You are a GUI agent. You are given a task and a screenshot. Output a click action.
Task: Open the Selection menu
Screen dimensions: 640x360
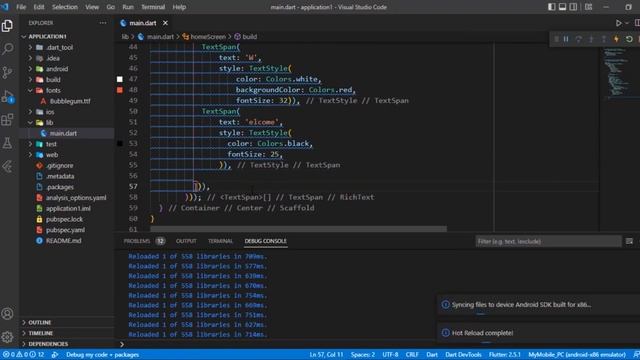pyautogui.click(x=64, y=7)
